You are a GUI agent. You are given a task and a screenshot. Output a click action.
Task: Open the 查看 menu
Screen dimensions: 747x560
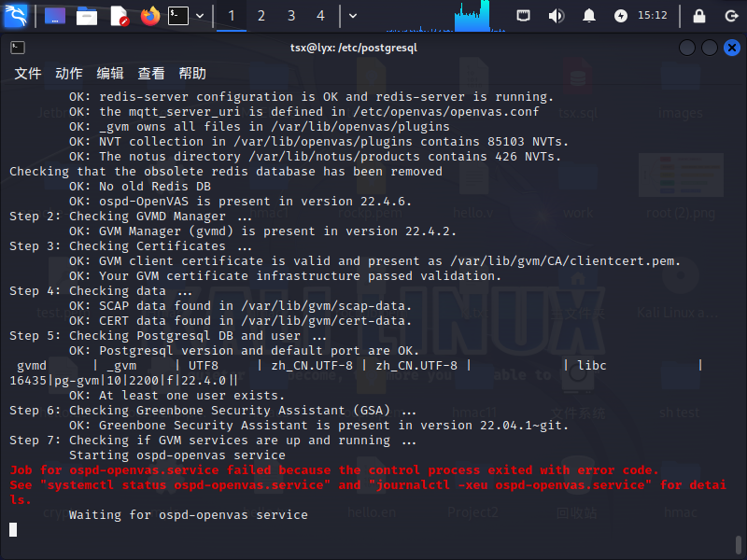151,74
